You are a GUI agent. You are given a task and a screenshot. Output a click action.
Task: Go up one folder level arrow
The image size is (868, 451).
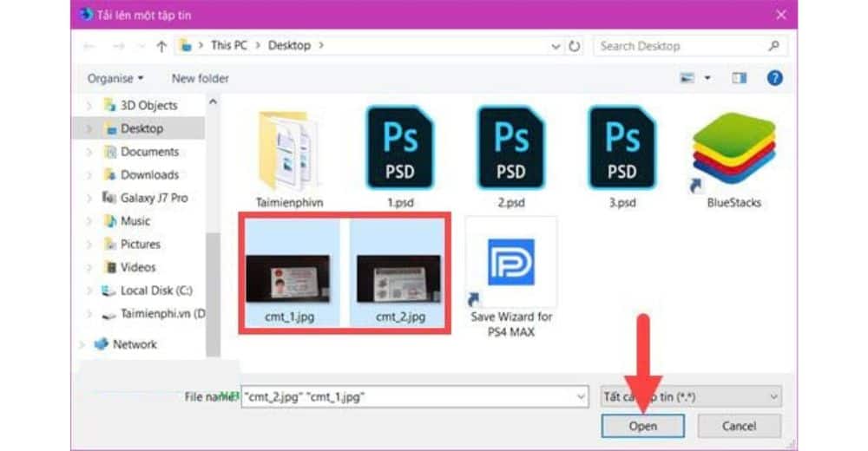coord(161,46)
